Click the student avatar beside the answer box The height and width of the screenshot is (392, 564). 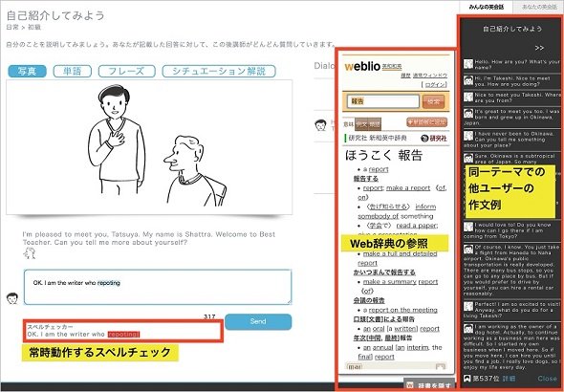click(12, 298)
